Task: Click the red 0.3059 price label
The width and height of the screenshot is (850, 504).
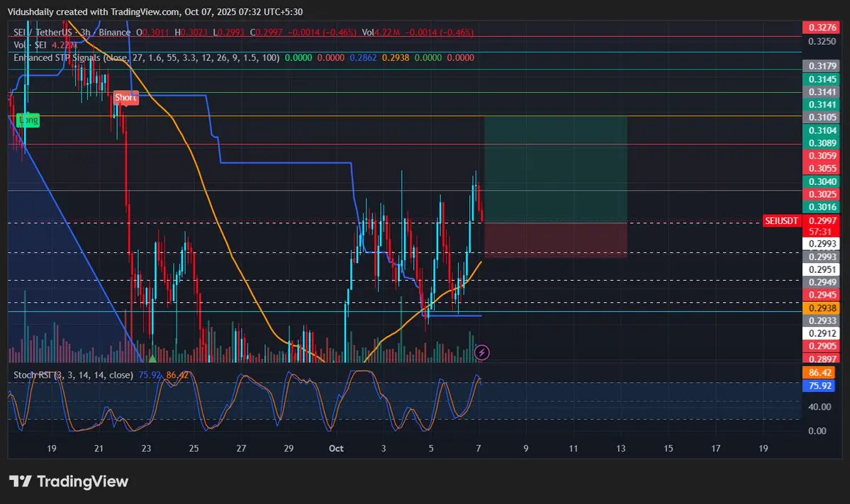Action: (x=822, y=155)
